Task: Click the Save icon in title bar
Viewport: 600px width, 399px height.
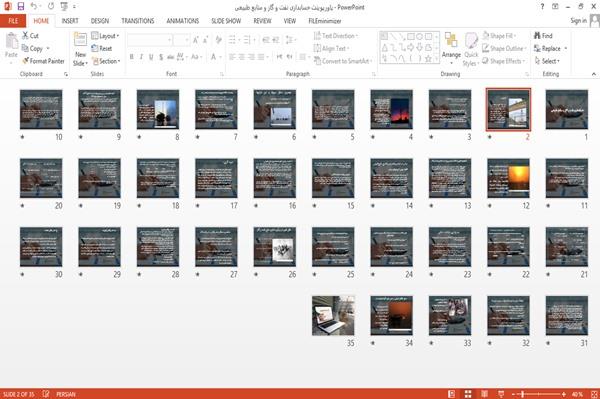Action: [21, 6]
